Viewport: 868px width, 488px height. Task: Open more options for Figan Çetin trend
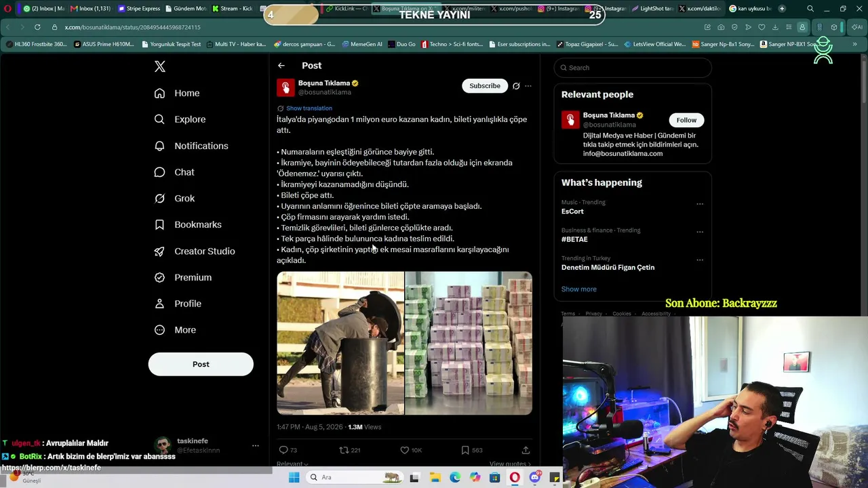point(700,260)
